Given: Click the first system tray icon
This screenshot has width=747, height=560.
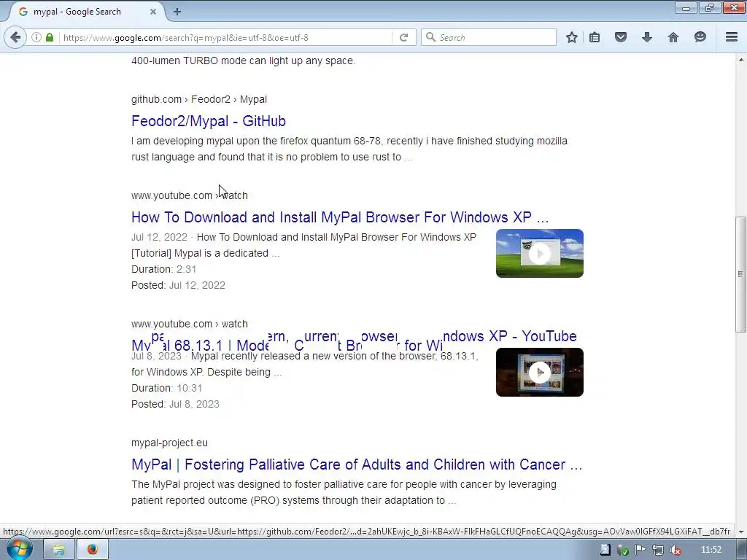Looking at the screenshot, I should pyautogui.click(x=605, y=550).
